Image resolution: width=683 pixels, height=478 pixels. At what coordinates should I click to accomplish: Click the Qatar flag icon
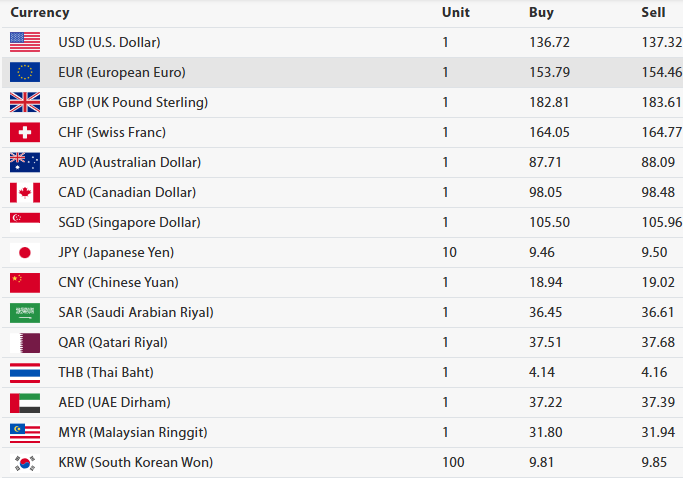(25, 343)
